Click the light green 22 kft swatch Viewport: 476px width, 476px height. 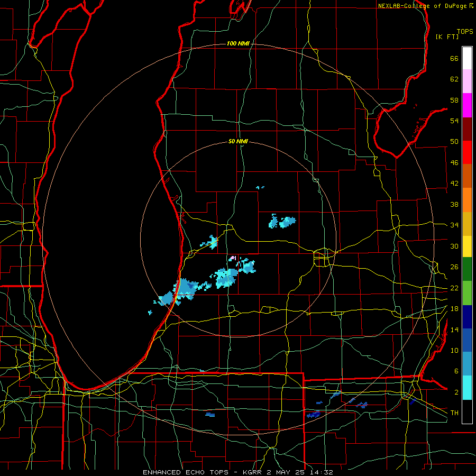(467, 292)
